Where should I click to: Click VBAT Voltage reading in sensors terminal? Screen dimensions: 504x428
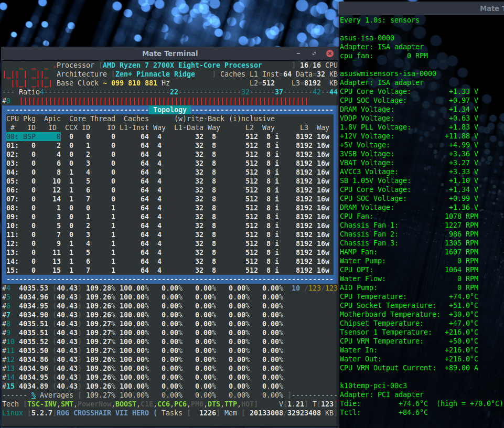tap(409, 163)
